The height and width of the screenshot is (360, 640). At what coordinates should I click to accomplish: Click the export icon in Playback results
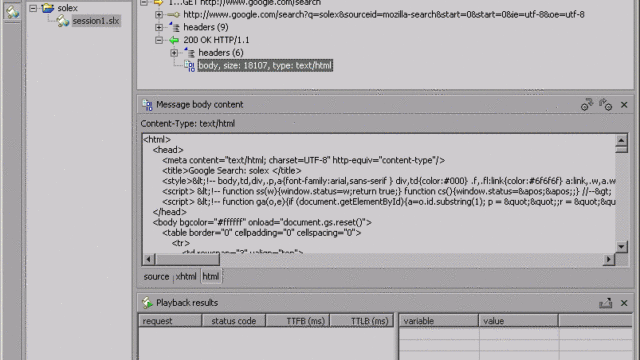[606, 303]
